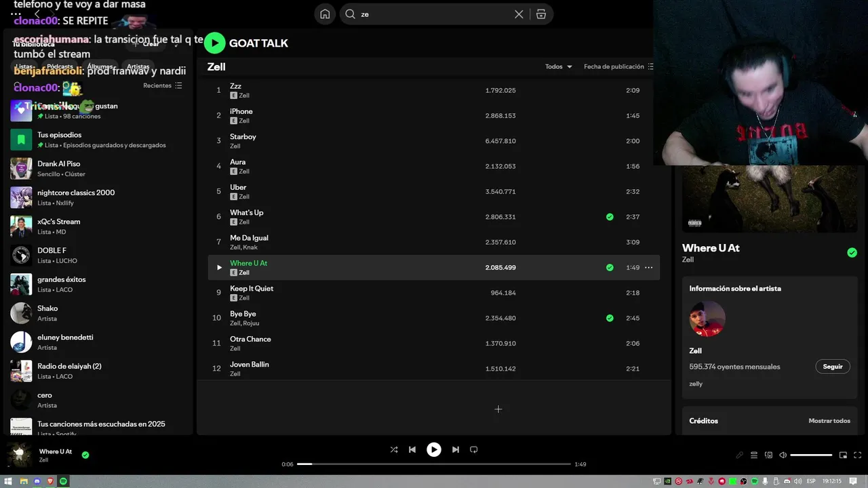Play the Where U At row
The height and width of the screenshot is (488, 868).
point(219,268)
